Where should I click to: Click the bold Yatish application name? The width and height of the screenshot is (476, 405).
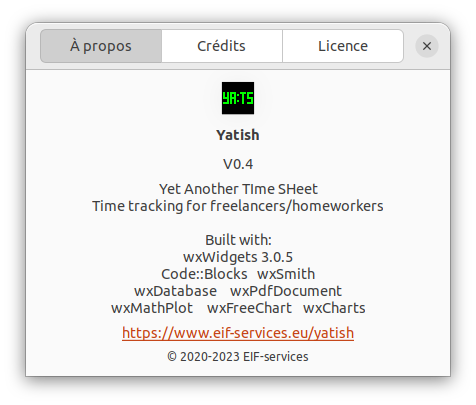click(238, 135)
